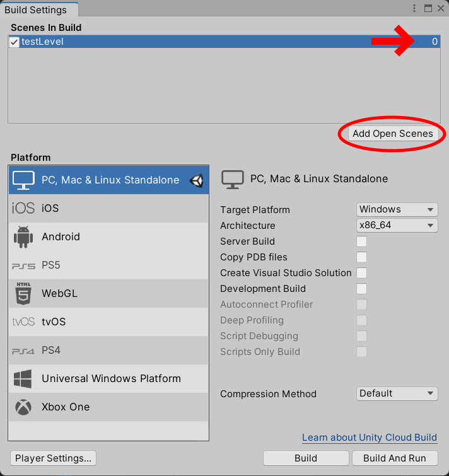The height and width of the screenshot is (476, 449).
Task: Open the Build Settings window options menu (three dots)
Action: [x=414, y=8]
